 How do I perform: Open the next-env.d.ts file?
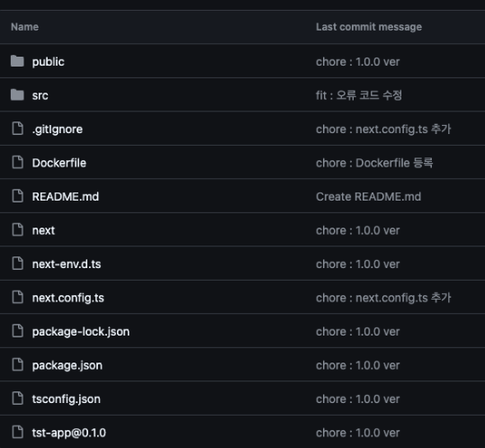click(67, 264)
